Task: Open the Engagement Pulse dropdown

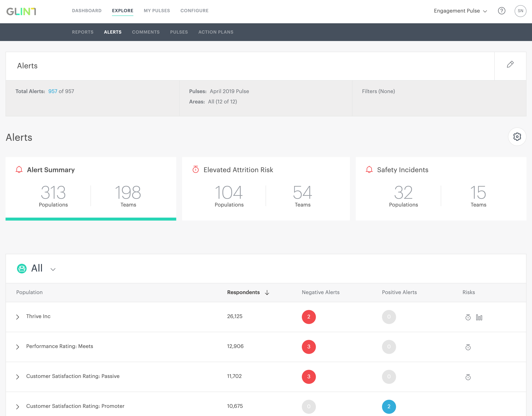Action: pyautogui.click(x=460, y=11)
